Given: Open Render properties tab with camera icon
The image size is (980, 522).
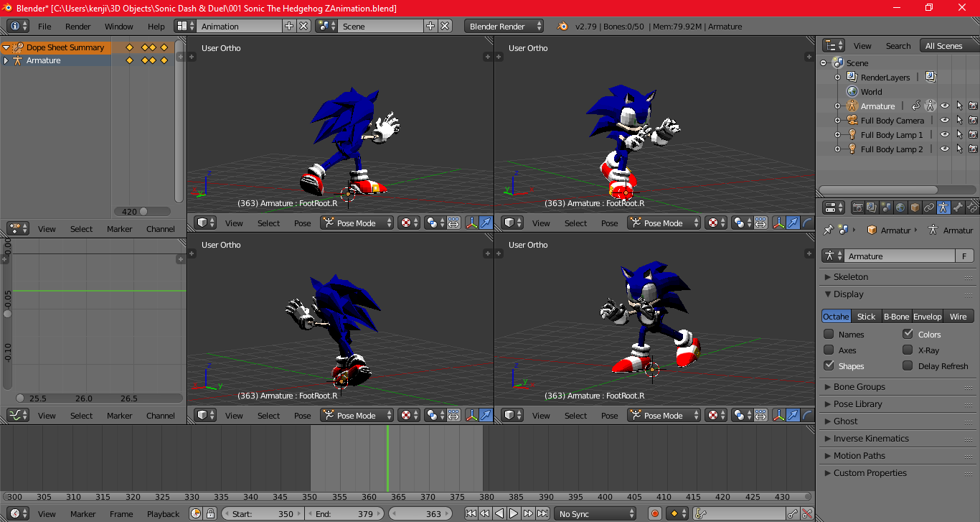Looking at the screenshot, I should [x=857, y=208].
